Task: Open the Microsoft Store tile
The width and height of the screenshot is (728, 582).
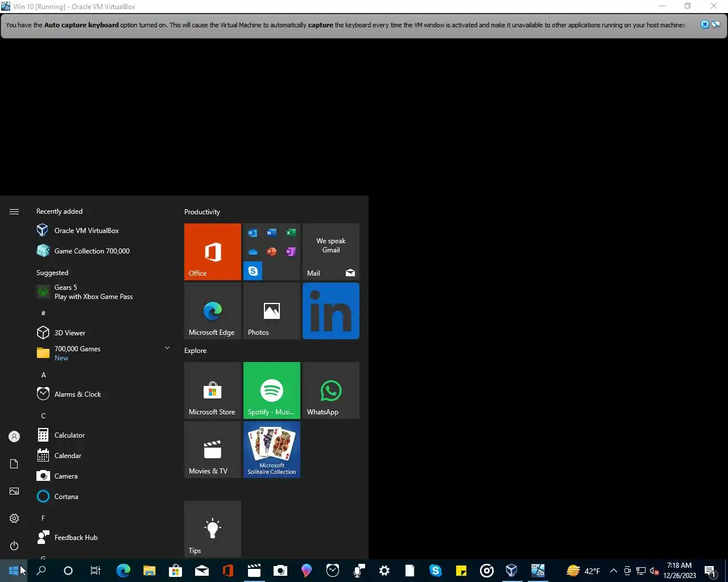Action: point(213,390)
